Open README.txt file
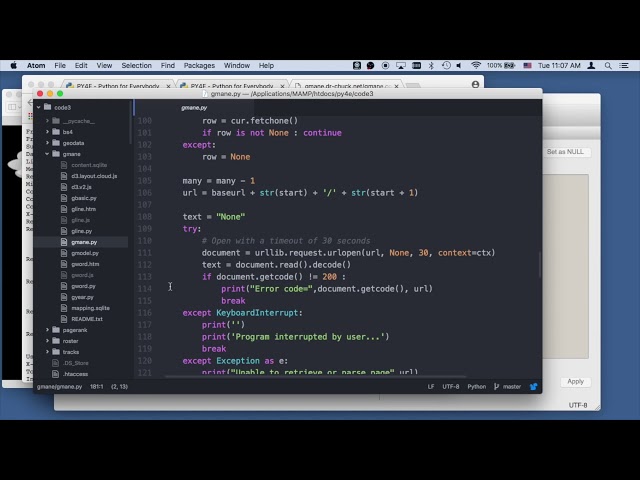Screen dimensions: 640x480 [87, 319]
